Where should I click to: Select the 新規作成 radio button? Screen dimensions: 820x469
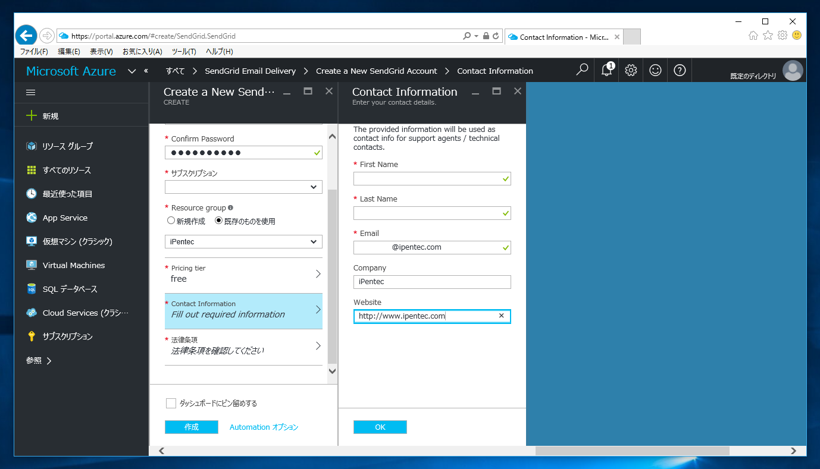coord(171,221)
